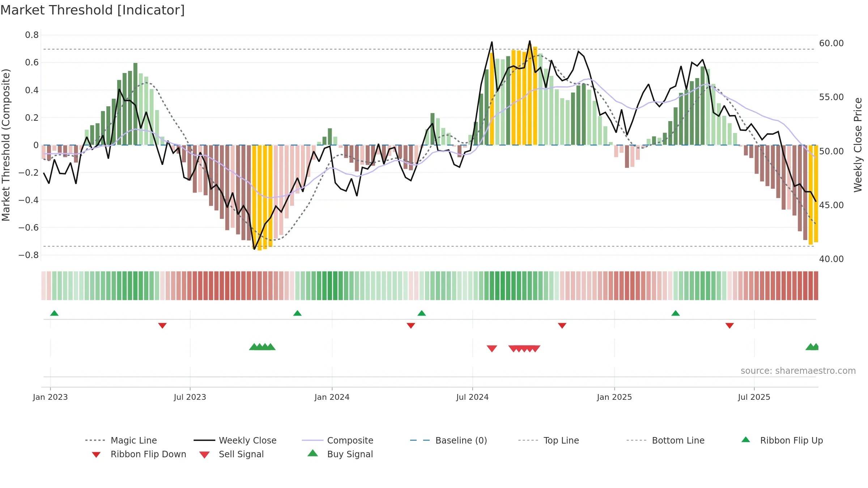This screenshot has height=488, width=868.
Task: Click the Market Threshold (Composite) axis title
Action: coord(6,145)
